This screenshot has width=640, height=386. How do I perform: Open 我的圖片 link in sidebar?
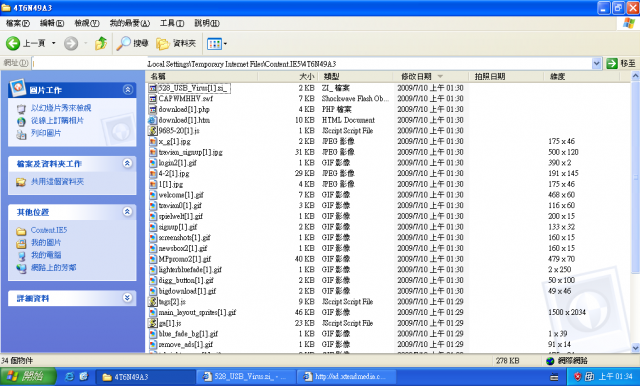tap(46, 242)
